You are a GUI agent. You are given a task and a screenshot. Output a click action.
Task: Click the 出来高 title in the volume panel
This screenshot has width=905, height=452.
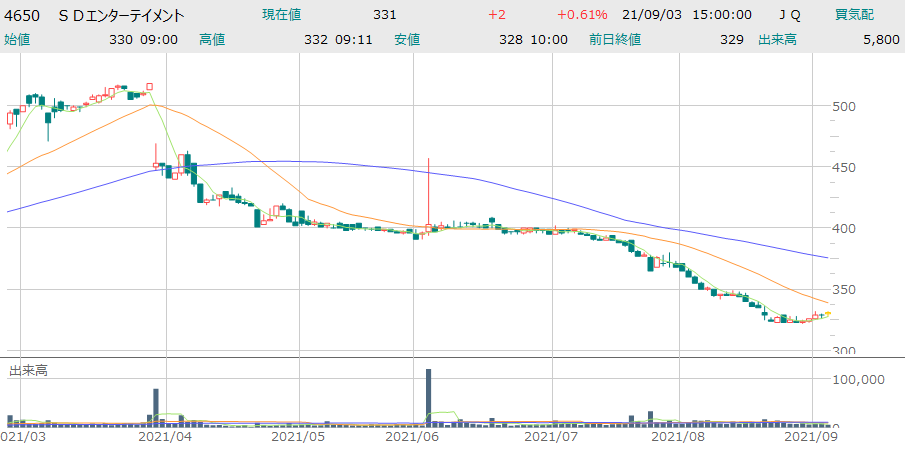click(29, 370)
